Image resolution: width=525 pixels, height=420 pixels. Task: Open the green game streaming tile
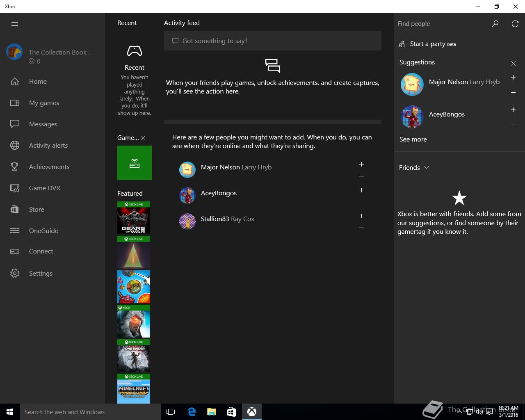(x=135, y=163)
